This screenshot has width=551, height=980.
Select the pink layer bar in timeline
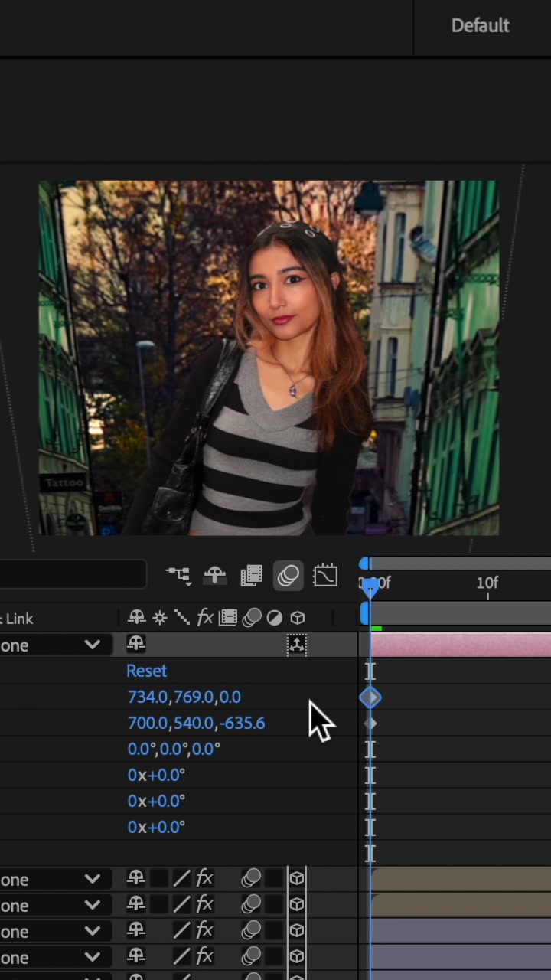461,645
